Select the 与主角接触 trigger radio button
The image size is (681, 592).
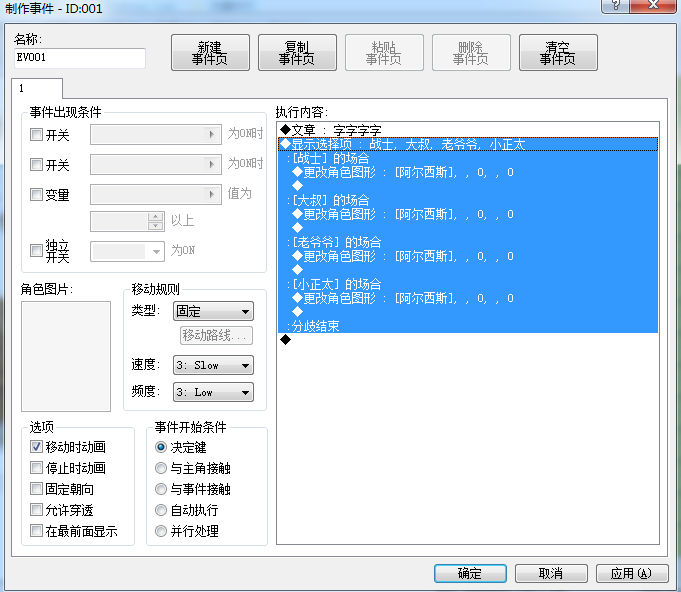pos(161,468)
